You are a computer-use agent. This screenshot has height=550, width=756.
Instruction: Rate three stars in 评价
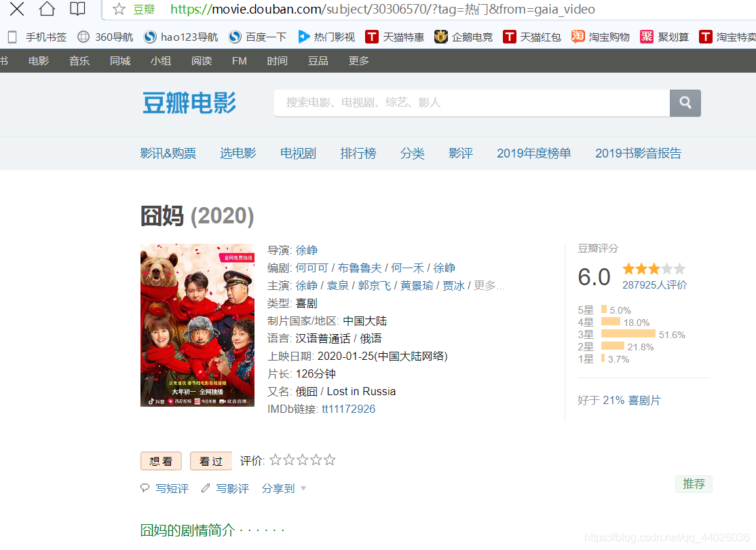(x=302, y=460)
